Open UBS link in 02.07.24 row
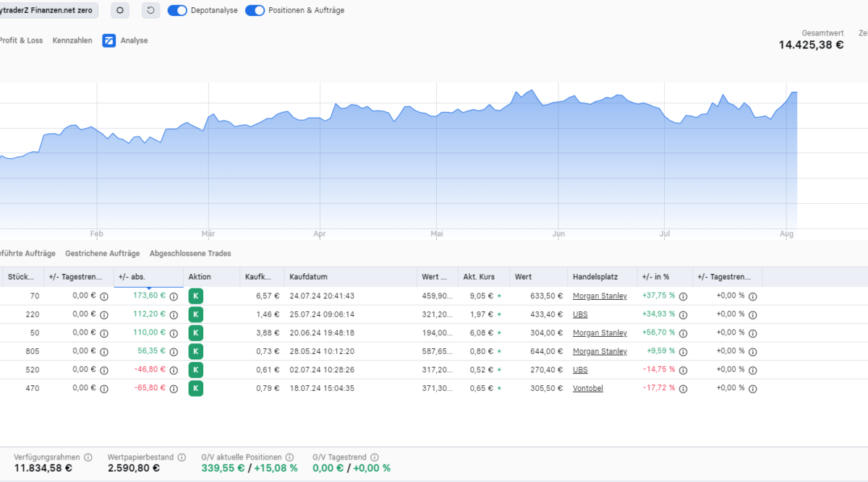This screenshot has height=482, width=868. tap(580, 370)
